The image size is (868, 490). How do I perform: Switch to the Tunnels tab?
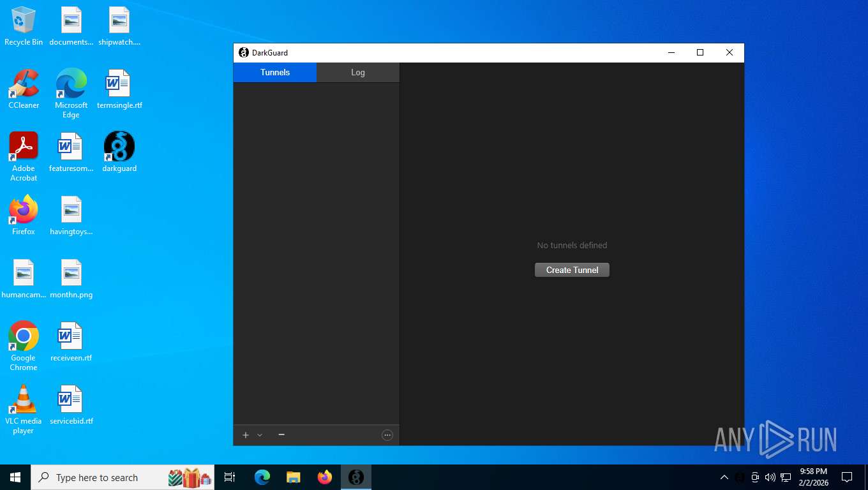click(x=275, y=72)
